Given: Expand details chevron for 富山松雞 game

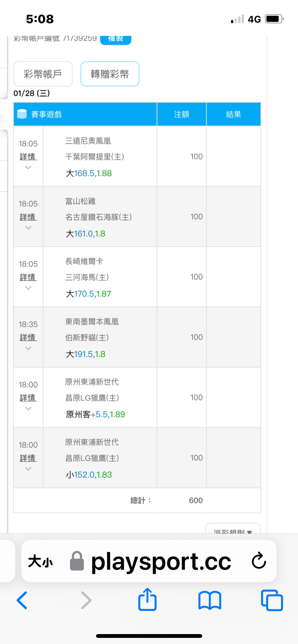Looking at the screenshot, I should point(28,228).
